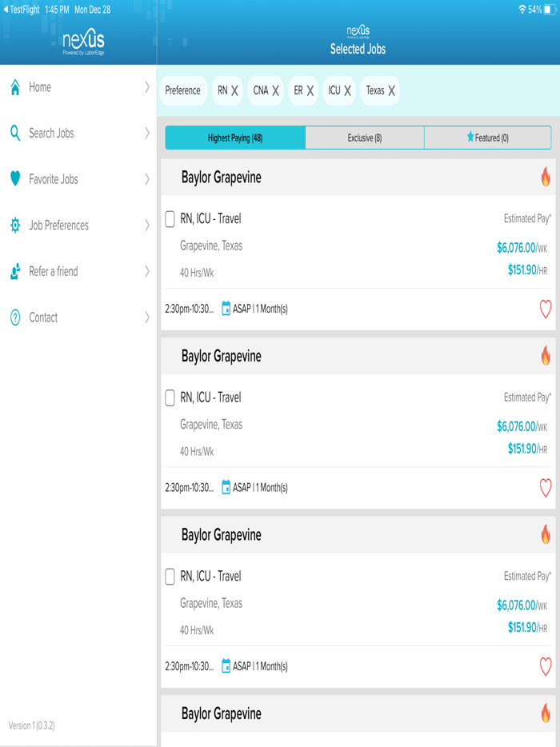This screenshot has width=560, height=747.
Task: Click the flame icon on the first job card
Action: [x=546, y=177]
